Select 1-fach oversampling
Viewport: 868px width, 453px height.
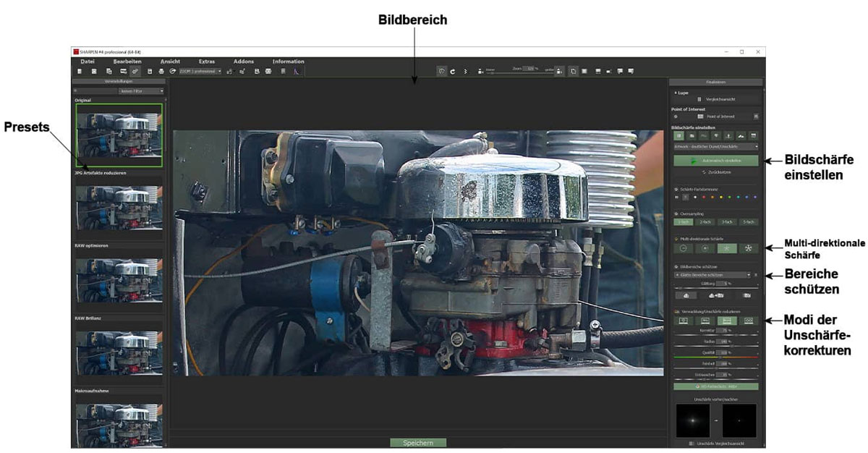coord(684,222)
